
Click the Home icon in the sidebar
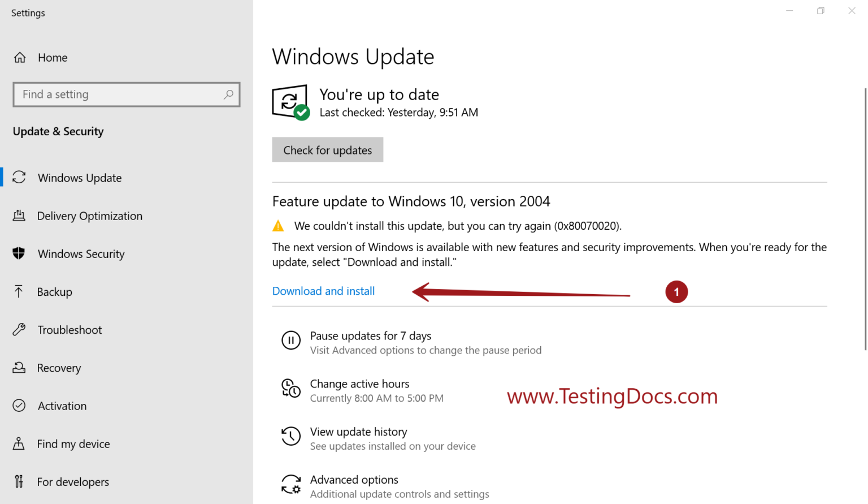coord(20,57)
